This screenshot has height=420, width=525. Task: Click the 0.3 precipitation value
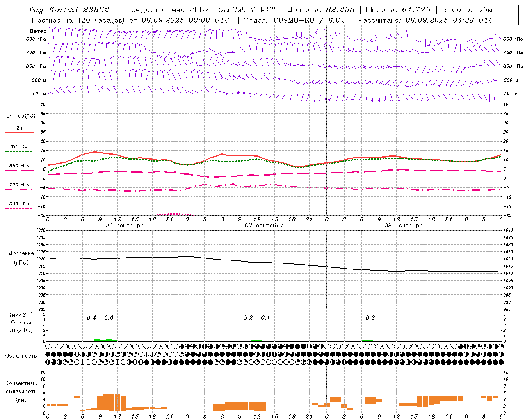(370, 318)
